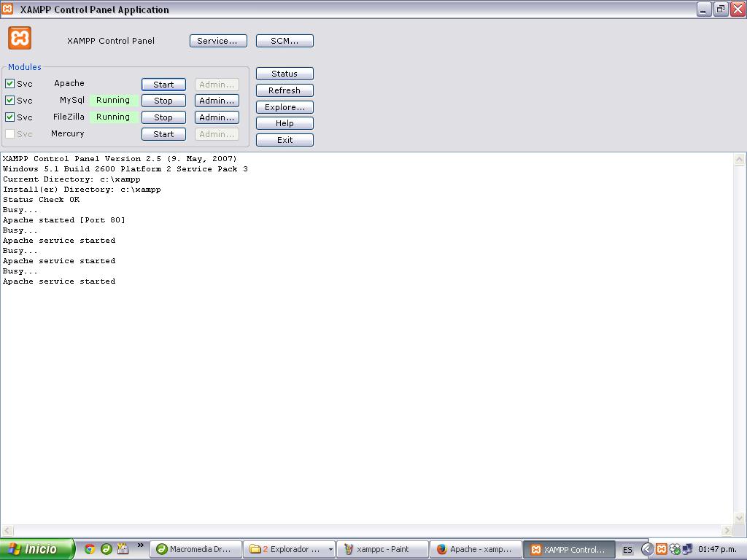Click the Windows 5.1 Build 2600 log line
Screen dimensions: 747x560
click(125, 169)
